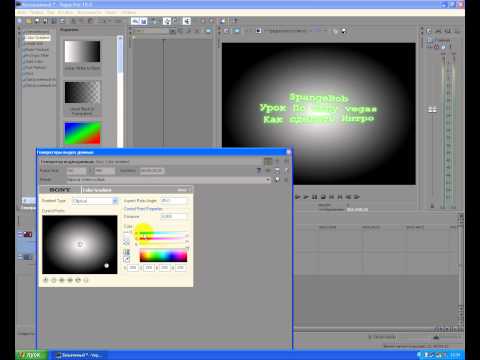Select the white control point near preview corner
Viewport: 480px width, 360px height.
[x=107, y=266]
